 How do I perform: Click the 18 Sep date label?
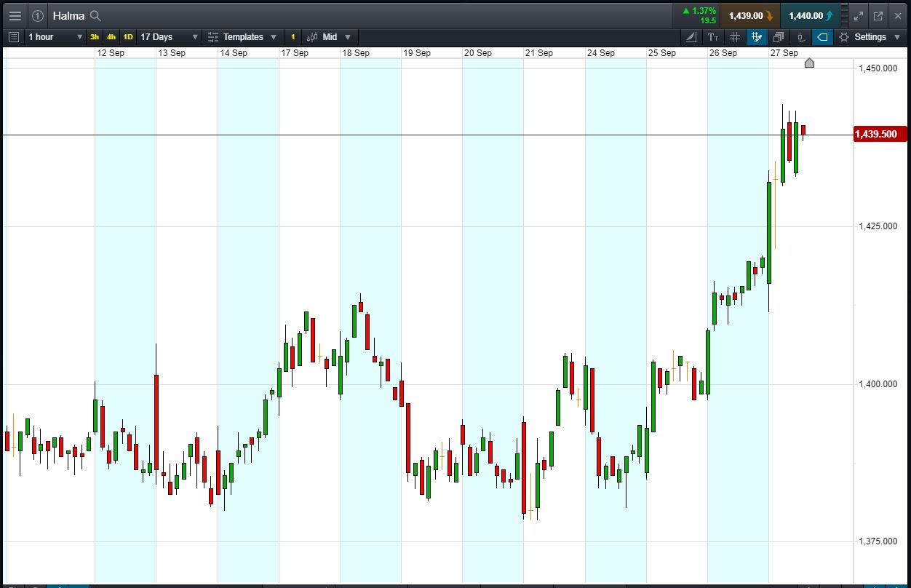(x=356, y=53)
